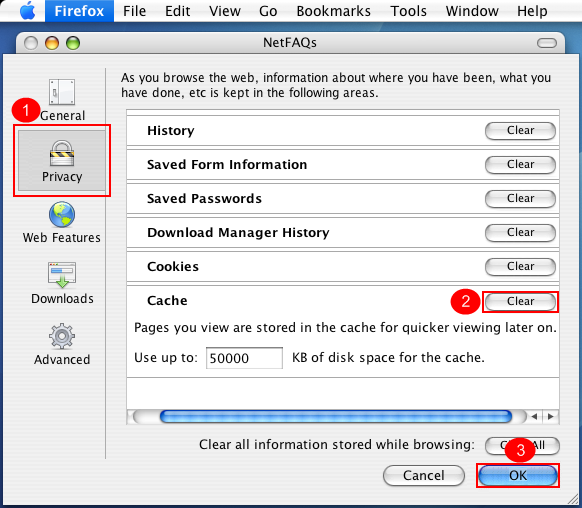582x508 pixels.
Task: Expand the Download Manager History section
Action: tap(238, 233)
